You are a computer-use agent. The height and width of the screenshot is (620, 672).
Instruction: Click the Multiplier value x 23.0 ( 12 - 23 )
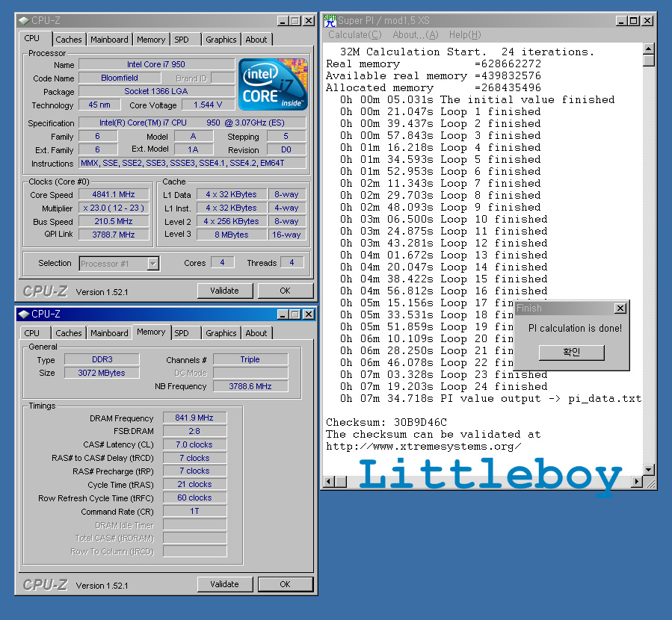(114, 208)
